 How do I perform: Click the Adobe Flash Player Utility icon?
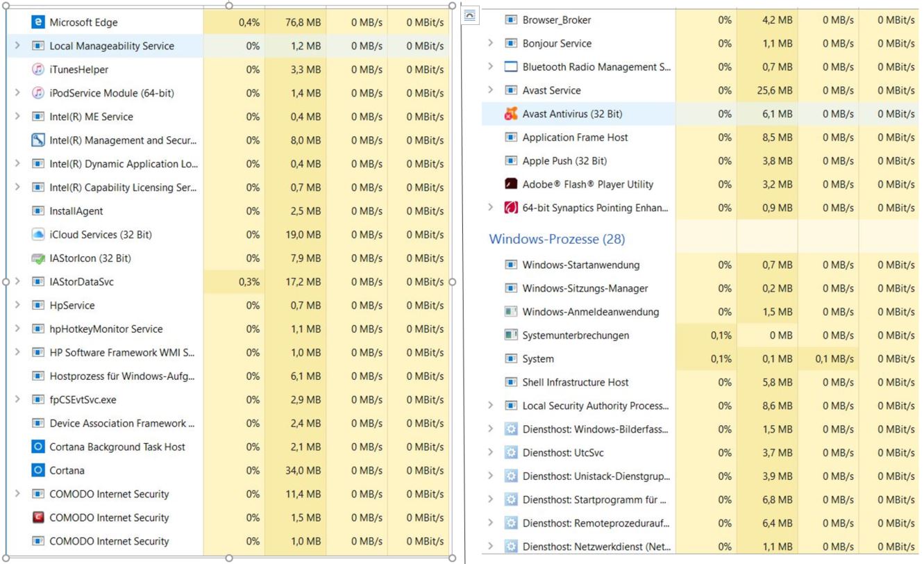tap(511, 185)
